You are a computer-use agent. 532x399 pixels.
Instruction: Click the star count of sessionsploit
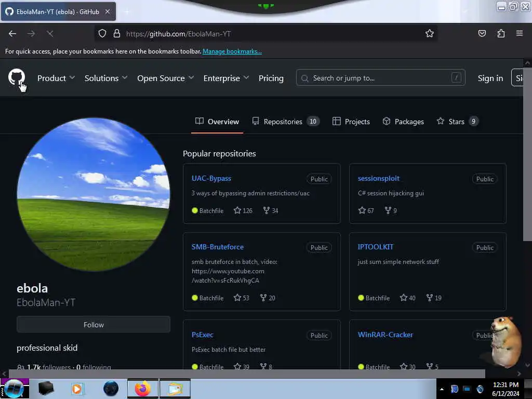366,211
